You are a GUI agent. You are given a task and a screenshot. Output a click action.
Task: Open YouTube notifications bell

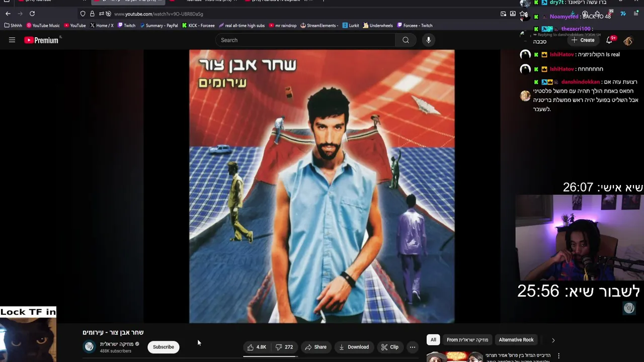(609, 40)
